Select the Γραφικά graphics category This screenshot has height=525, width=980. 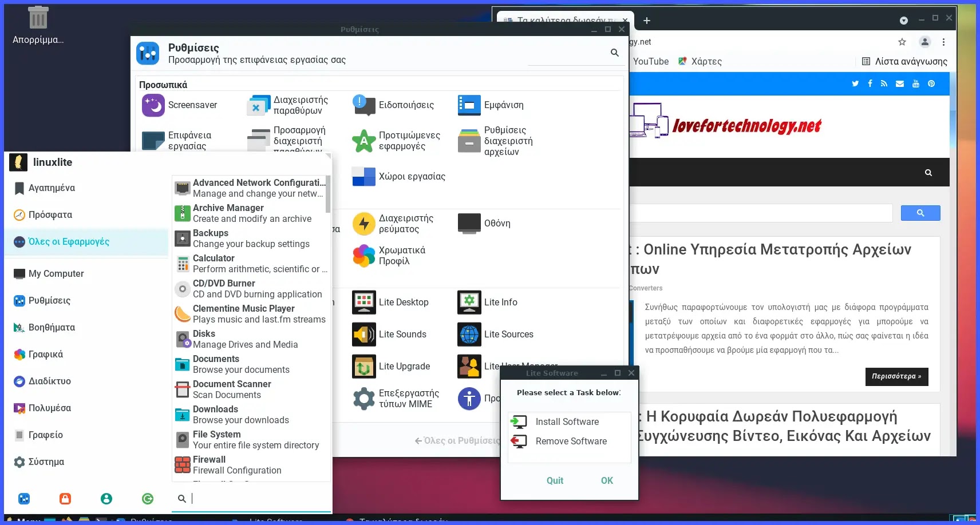[x=86, y=355]
